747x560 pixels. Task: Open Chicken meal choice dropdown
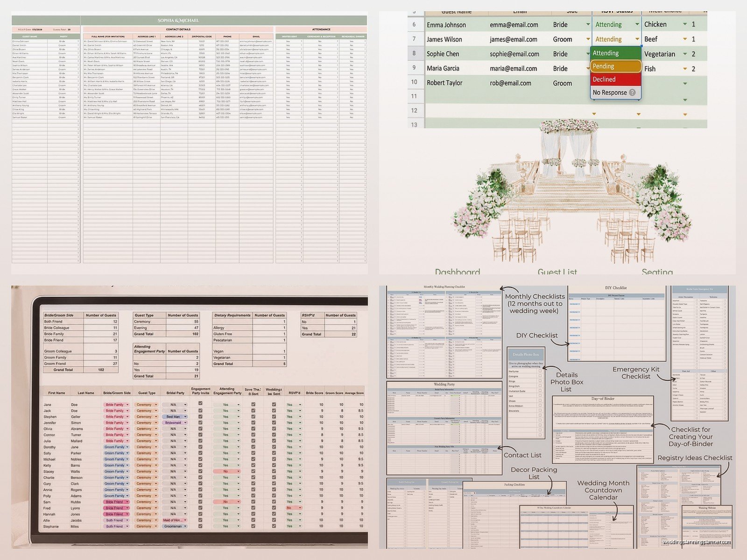tap(685, 24)
